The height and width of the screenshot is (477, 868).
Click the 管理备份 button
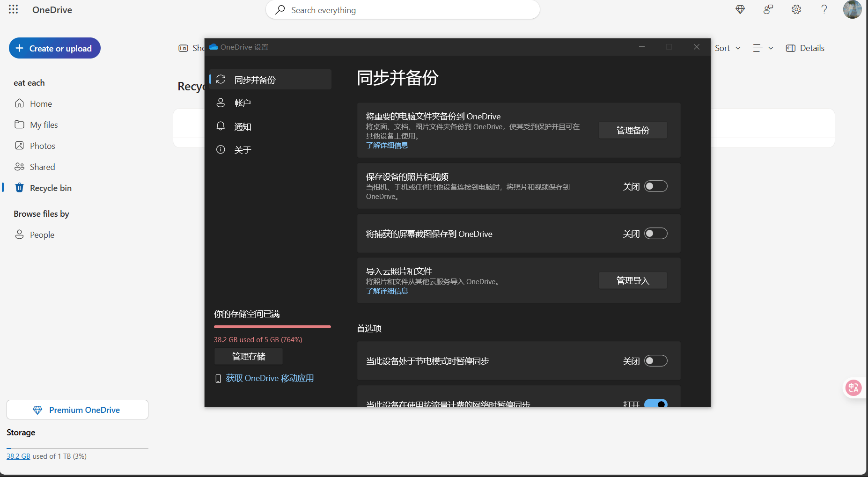(633, 130)
